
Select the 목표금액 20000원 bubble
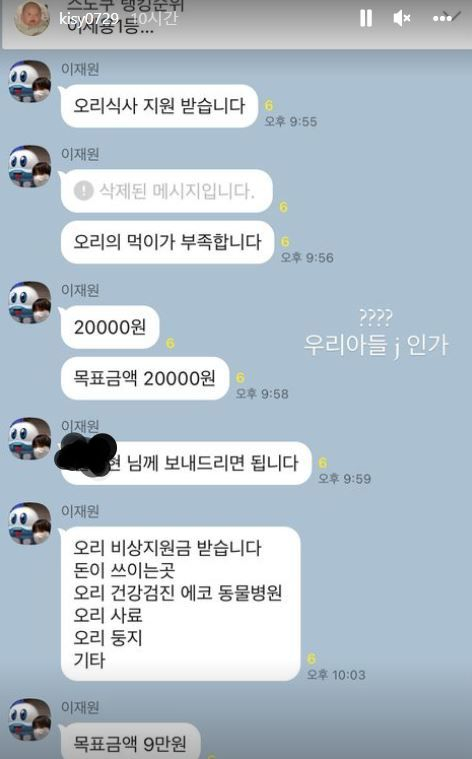pos(145,379)
